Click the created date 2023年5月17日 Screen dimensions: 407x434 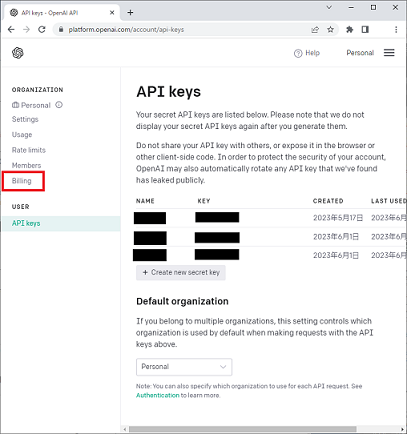pos(338,218)
